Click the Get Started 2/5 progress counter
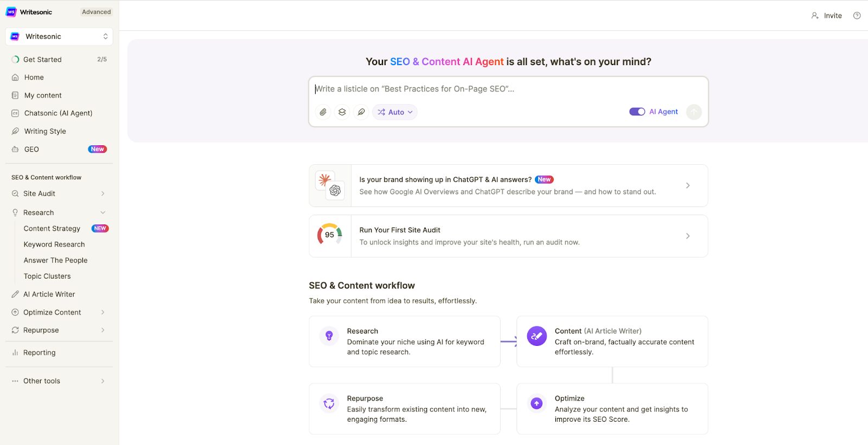The height and width of the screenshot is (445, 868). pyautogui.click(x=102, y=60)
